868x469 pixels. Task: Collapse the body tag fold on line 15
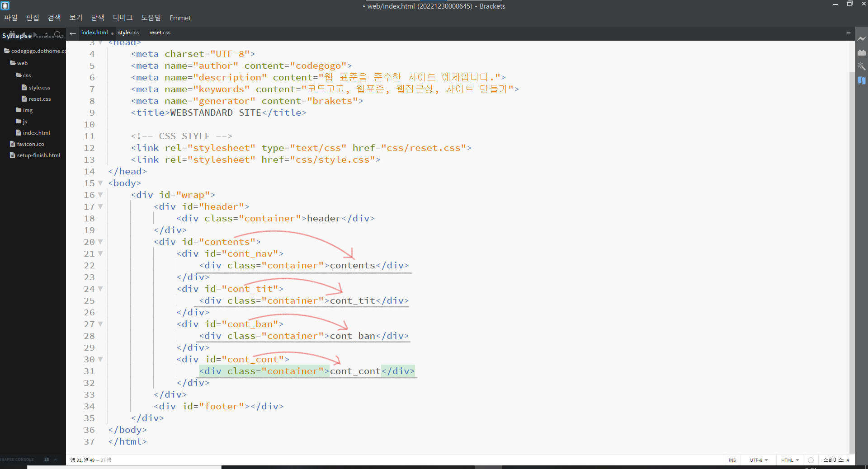[100, 183]
